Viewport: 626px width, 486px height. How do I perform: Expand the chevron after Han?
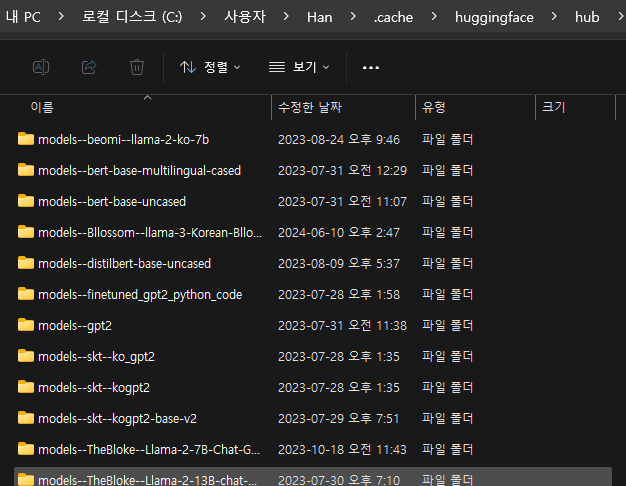point(353,17)
